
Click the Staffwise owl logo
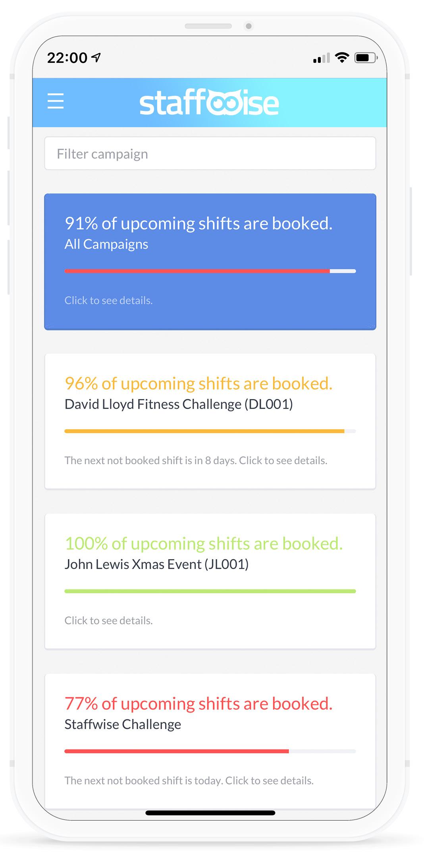coord(209,103)
